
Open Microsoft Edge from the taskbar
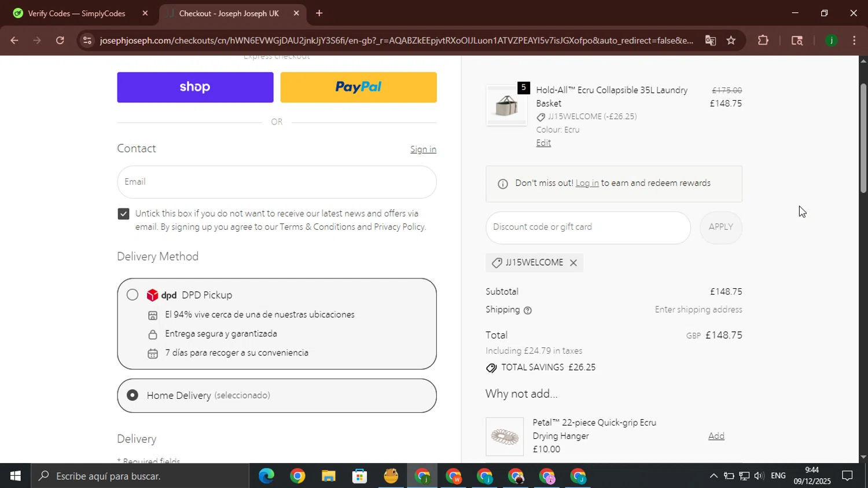[x=266, y=476]
